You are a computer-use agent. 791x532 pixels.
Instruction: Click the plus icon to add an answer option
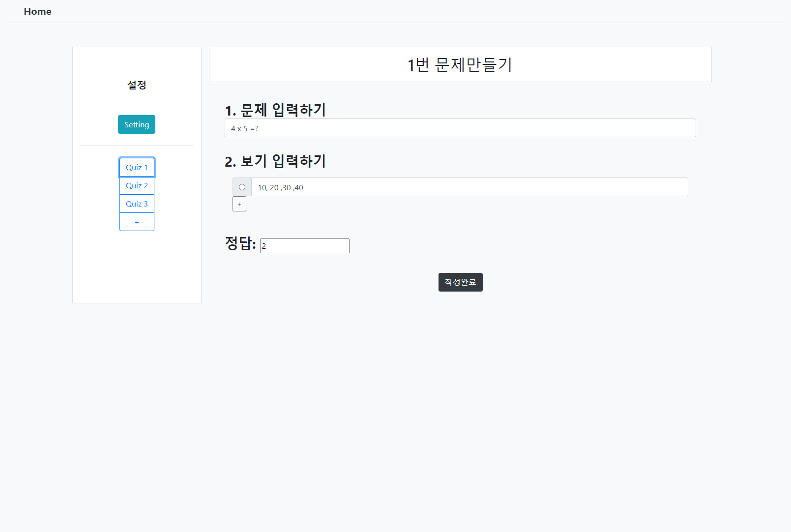(x=239, y=204)
